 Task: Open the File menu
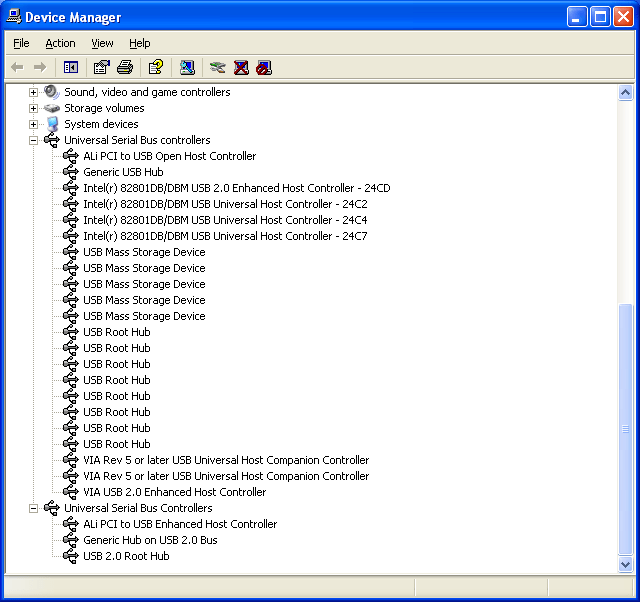(x=21, y=43)
